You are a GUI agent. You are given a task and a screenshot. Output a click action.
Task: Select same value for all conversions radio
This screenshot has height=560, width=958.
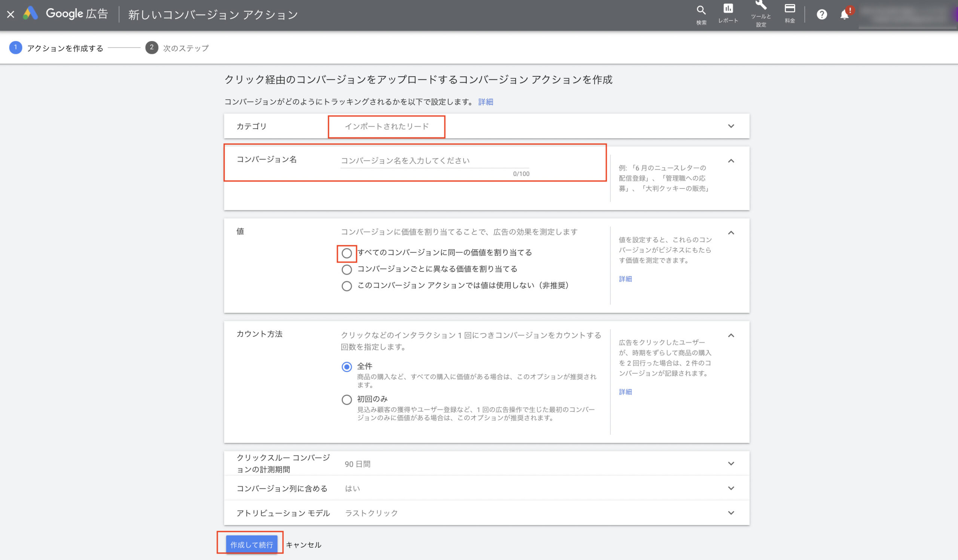(346, 253)
